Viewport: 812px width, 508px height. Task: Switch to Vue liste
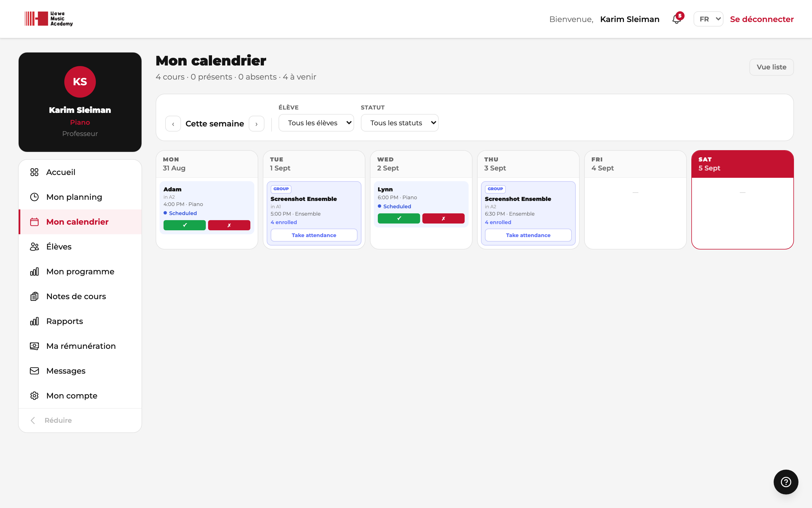coord(771,67)
